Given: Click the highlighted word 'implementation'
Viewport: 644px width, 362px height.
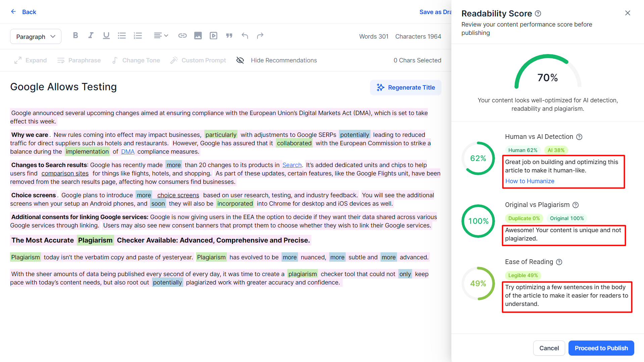Looking at the screenshot, I should click(87, 152).
